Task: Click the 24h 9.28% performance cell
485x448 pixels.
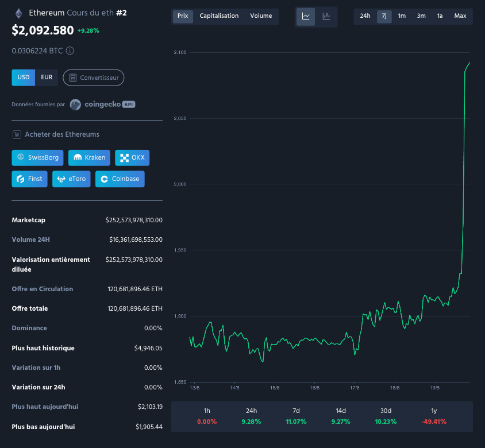Action: 251,416
